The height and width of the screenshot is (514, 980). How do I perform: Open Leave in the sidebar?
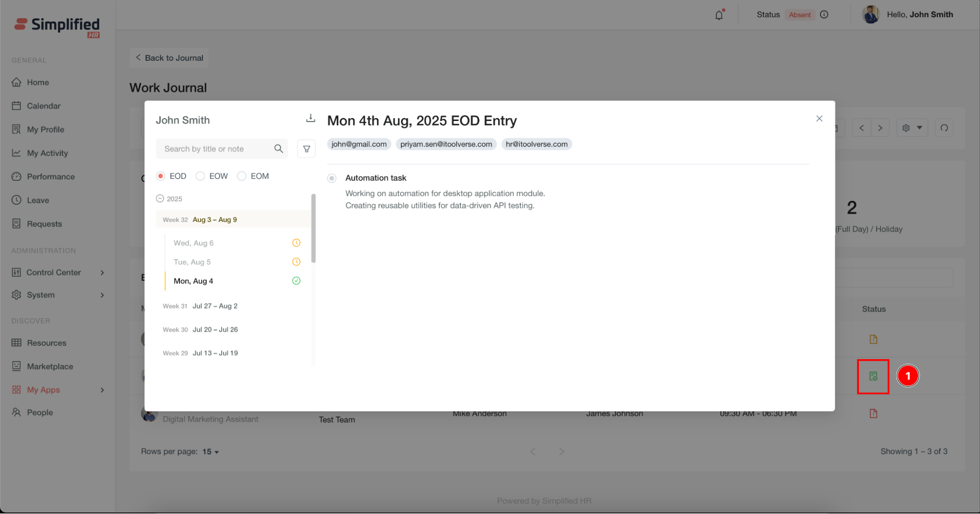coord(38,200)
